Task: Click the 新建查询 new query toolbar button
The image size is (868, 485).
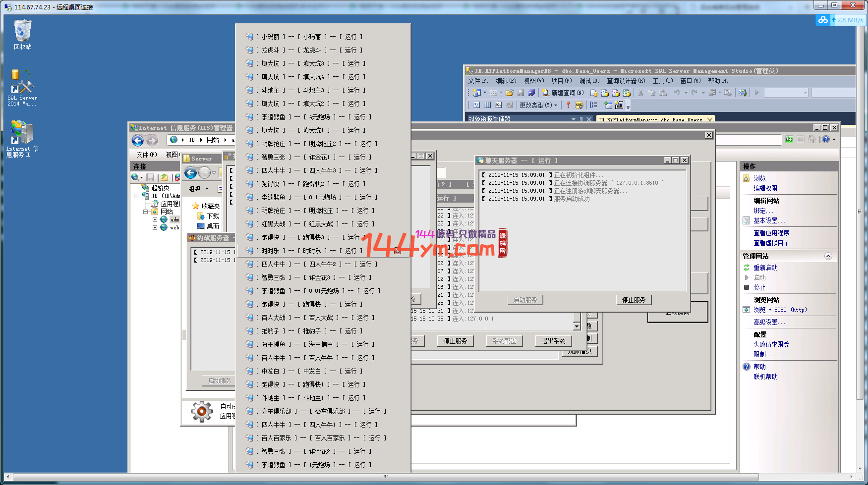Action: 562,93
